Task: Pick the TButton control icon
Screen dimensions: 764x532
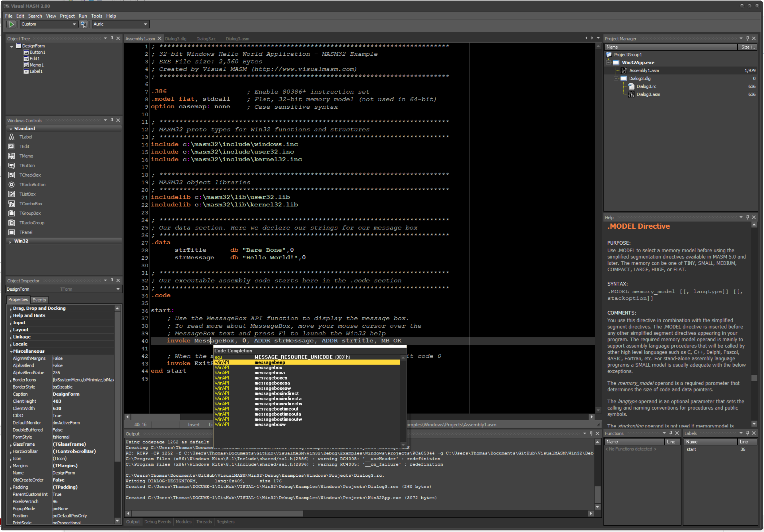Action: point(12,166)
